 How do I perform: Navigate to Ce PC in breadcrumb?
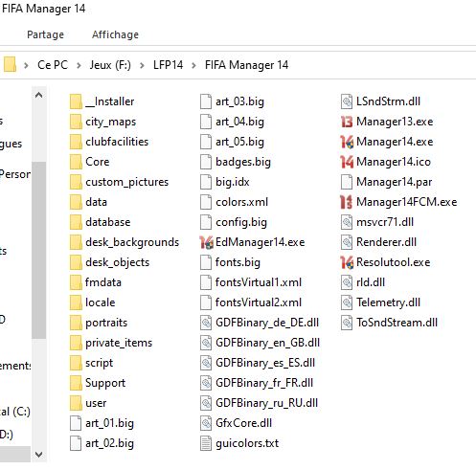point(53,65)
